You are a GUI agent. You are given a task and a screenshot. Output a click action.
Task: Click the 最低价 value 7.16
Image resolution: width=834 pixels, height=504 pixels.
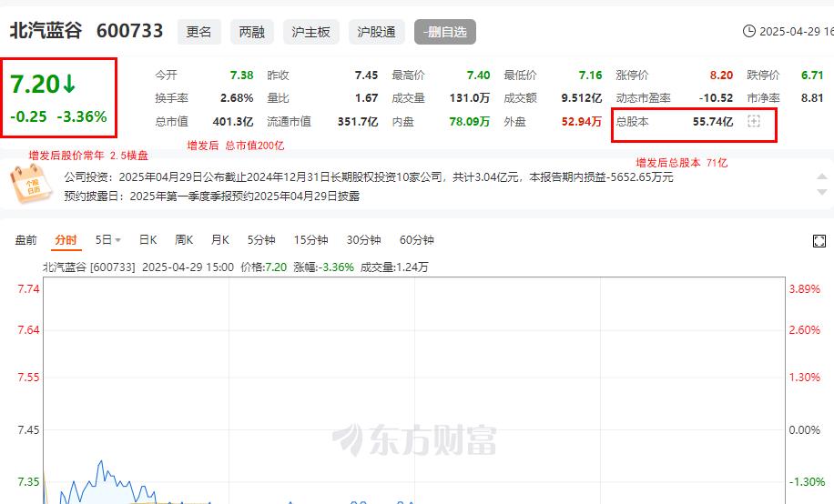[x=590, y=75]
